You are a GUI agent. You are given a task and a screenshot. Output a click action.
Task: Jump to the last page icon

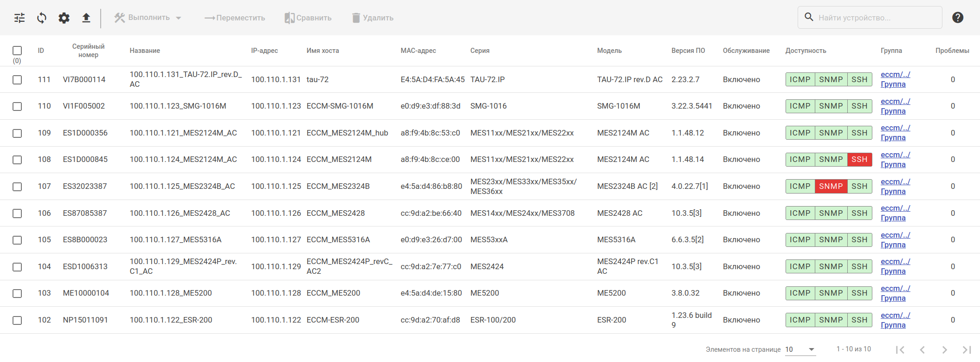967,349
